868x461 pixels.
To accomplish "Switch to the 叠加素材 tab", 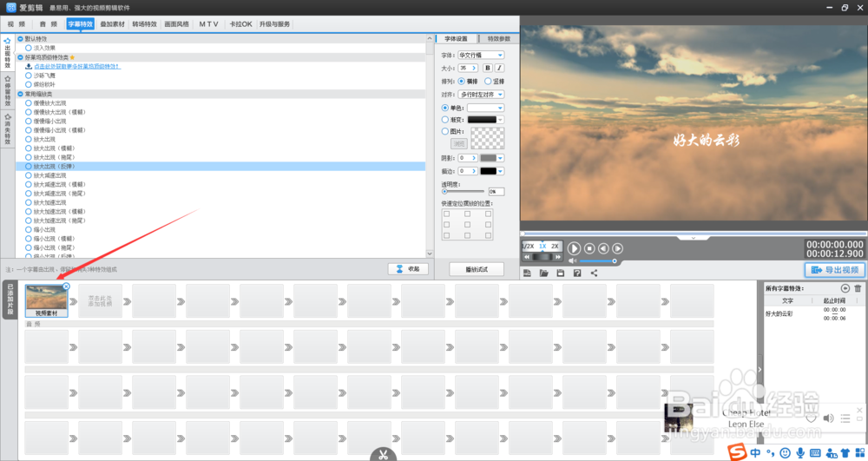I will click(112, 24).
